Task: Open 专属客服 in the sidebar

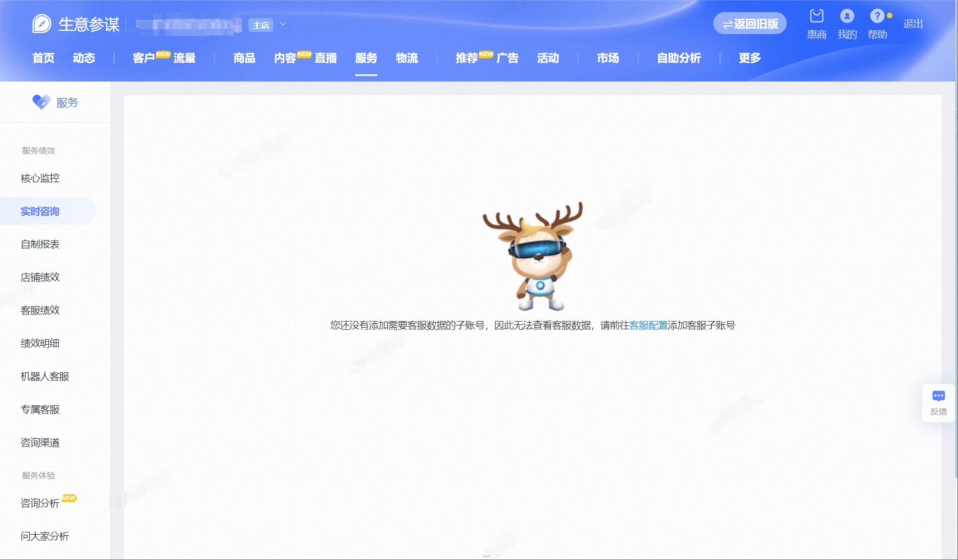Action: click(40, 409)
